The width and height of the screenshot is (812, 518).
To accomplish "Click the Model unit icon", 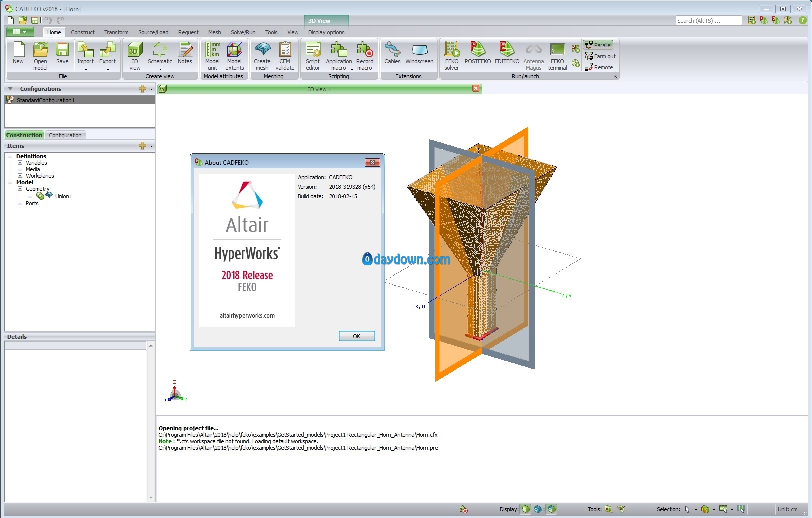I will click(x=212, y=56).
